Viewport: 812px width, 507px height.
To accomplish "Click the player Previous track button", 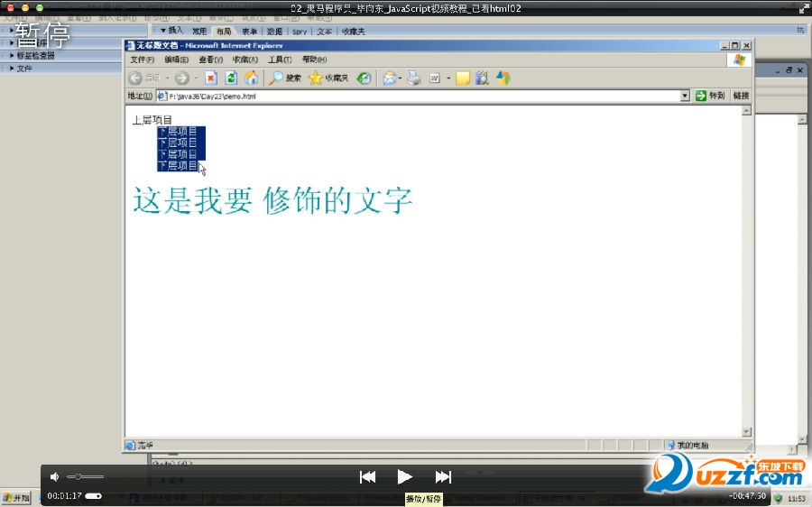I will pyautogui.click(x=368, y=477).
